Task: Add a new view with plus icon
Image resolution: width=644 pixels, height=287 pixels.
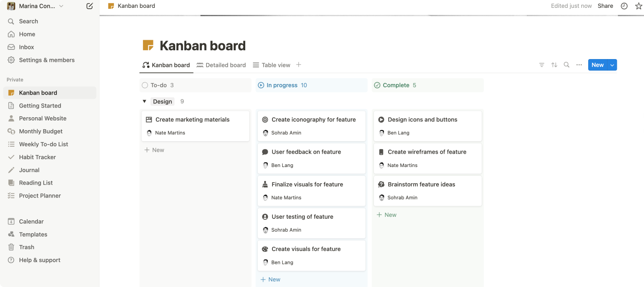Action: coord(299,65)
